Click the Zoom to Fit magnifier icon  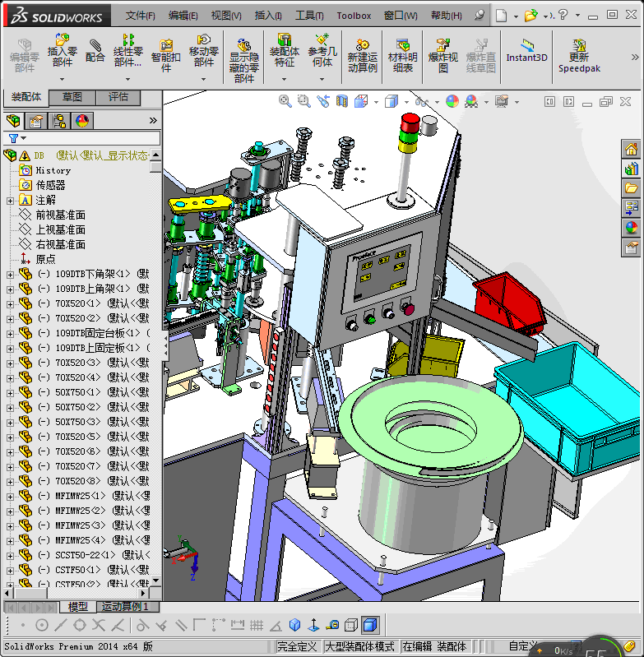(x=285, y=101)
